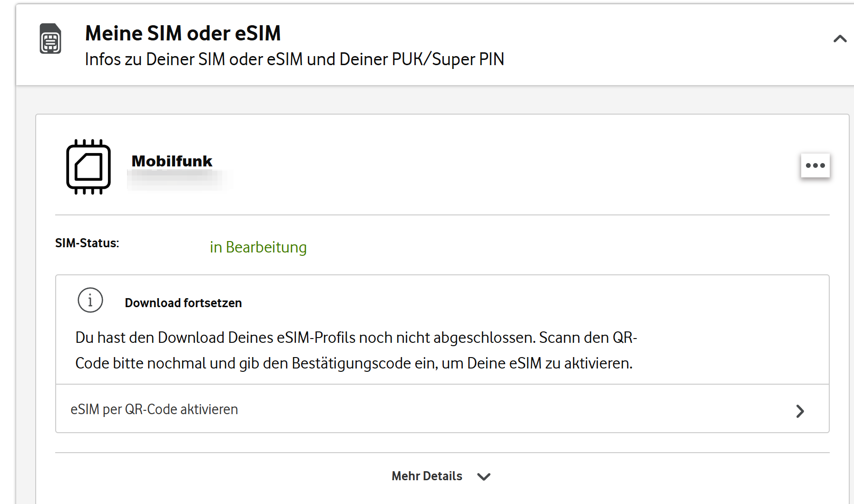The width and height of the screenshot is (854, 504).
Task: Click the eSIM chip icon next to Mobilfunk
Action: (x=88, y=167)
